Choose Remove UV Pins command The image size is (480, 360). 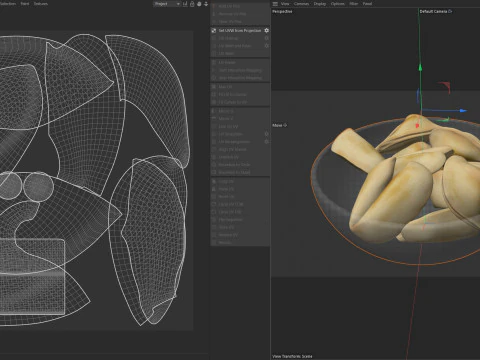click(x=240, y=14)
